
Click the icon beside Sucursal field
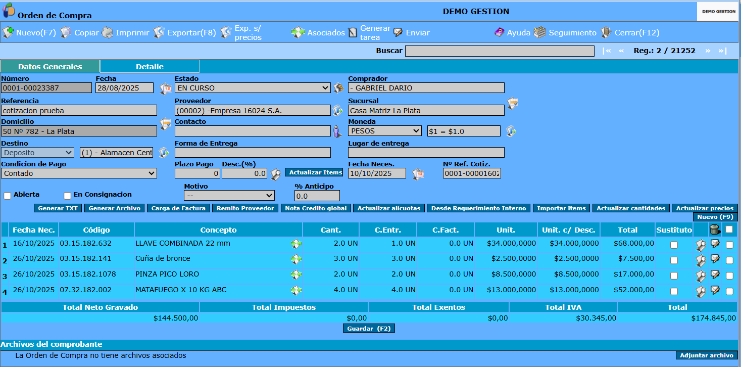(513, 103)
